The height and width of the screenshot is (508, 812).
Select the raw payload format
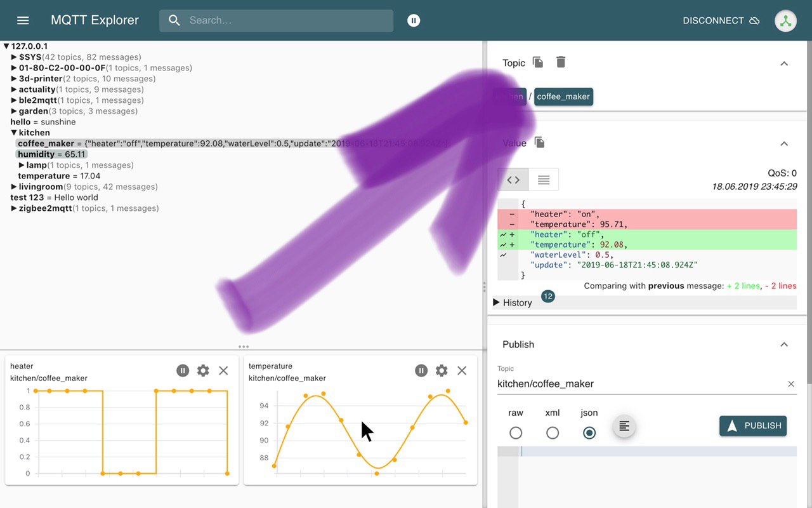click(x=516, y=432)
